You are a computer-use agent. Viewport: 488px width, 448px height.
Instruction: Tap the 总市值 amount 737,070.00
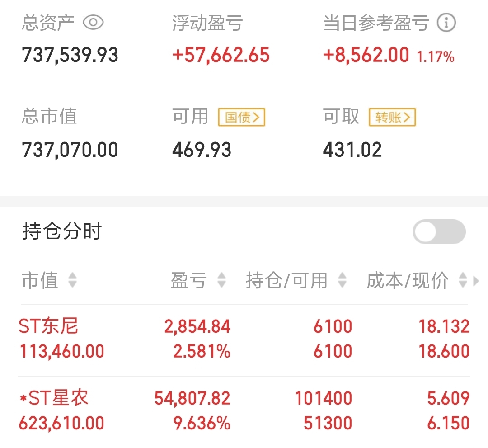click(x=70, y=150)
